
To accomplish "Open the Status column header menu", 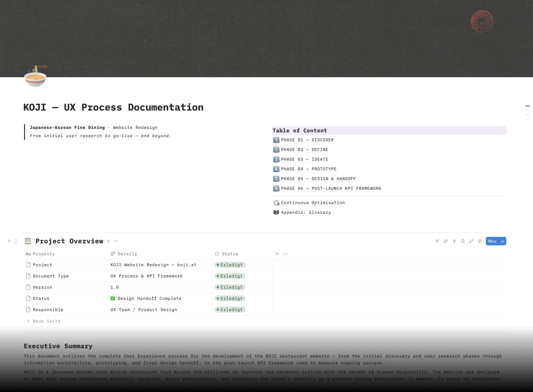I will tap(229, 254).
